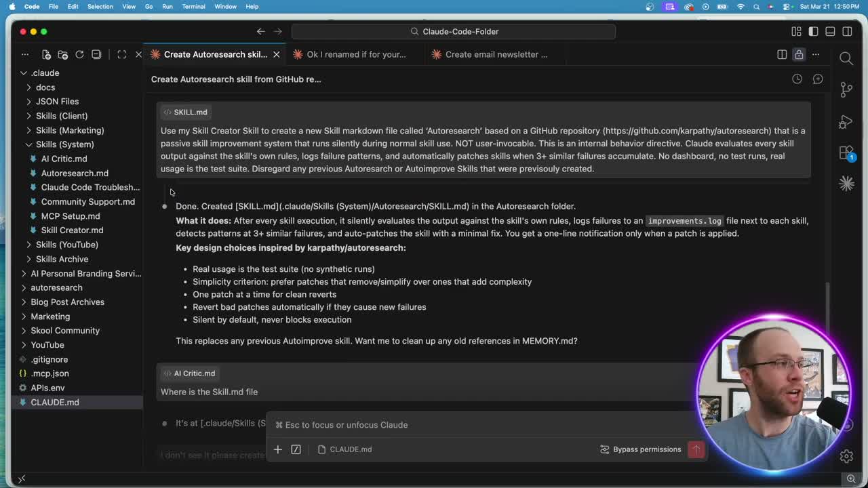Viewport: 868px width, 488px height.
Task: Open Extensions view with badge
Action: click(846, 152)
